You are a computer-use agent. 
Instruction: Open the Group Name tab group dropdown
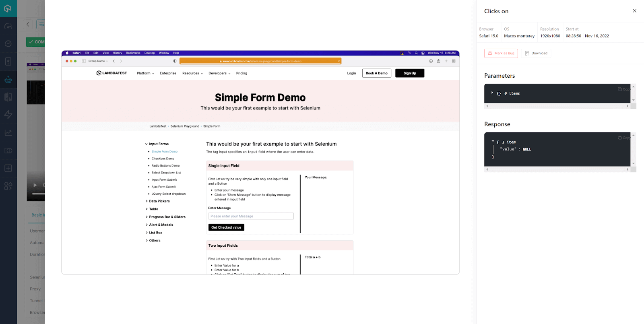(98, 61)
